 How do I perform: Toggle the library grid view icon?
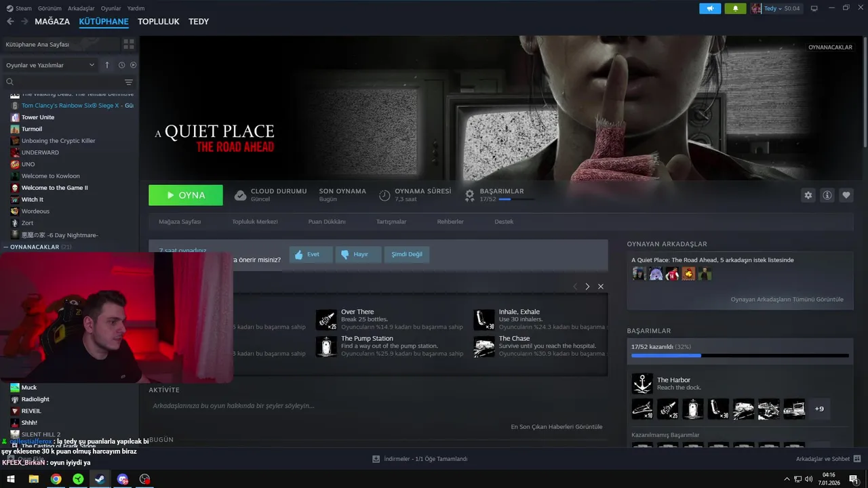(x=128, y=44)
